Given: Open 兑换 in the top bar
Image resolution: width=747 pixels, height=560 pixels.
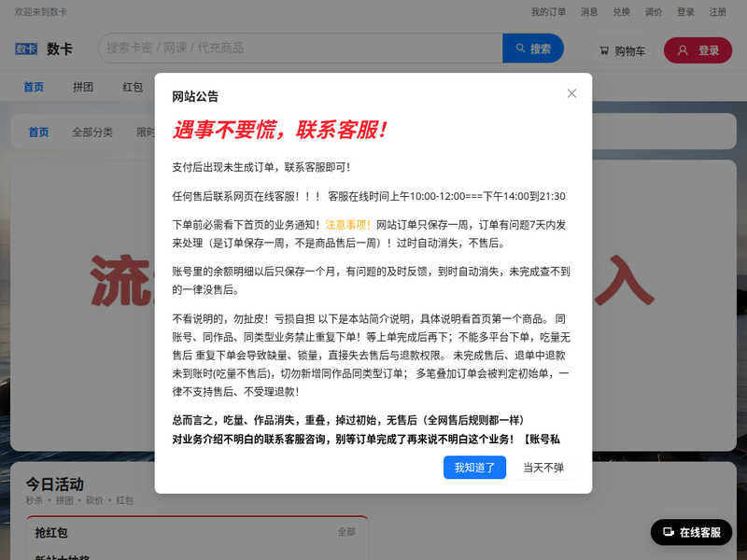Looking at the screenshot, I should point(621,12).
